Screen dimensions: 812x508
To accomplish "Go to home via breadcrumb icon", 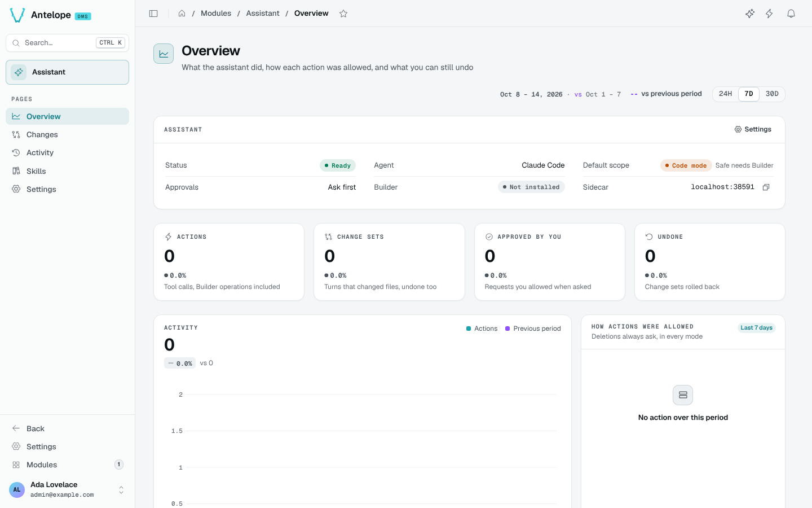I will 182,14.
